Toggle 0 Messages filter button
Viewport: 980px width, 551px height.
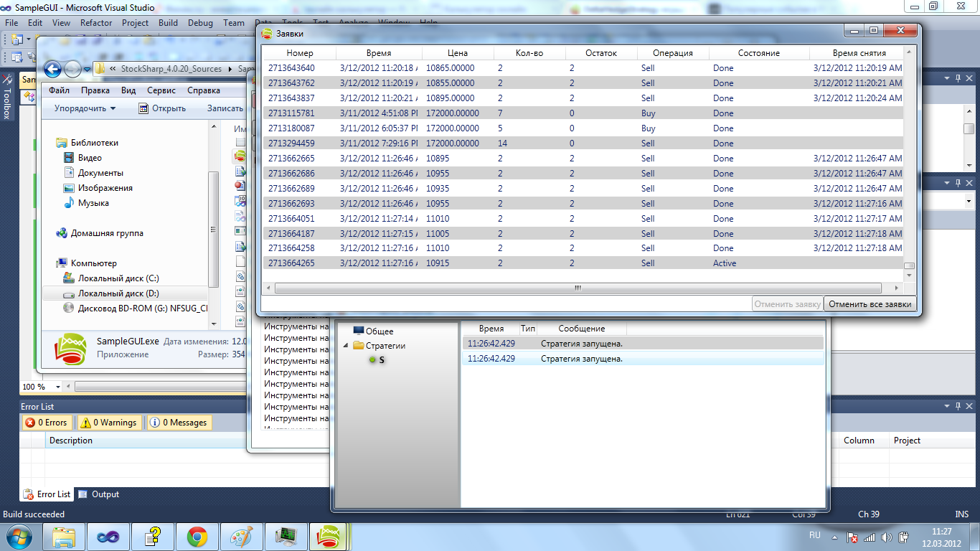tap(179, 423)
